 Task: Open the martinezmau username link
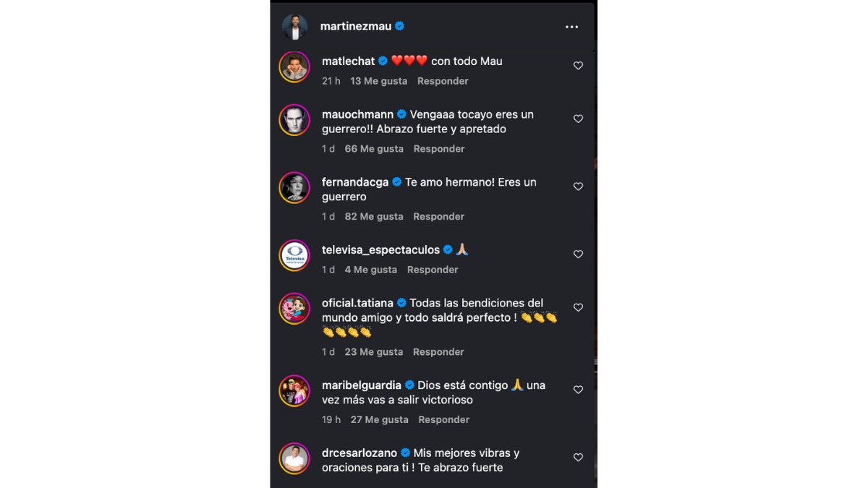point(356,26)
